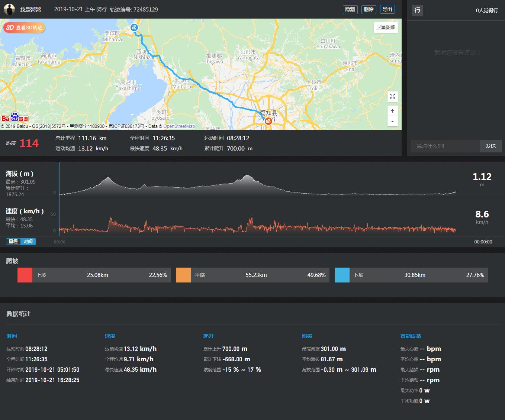Click the blue start marker on the map

[x=134, y=27]
